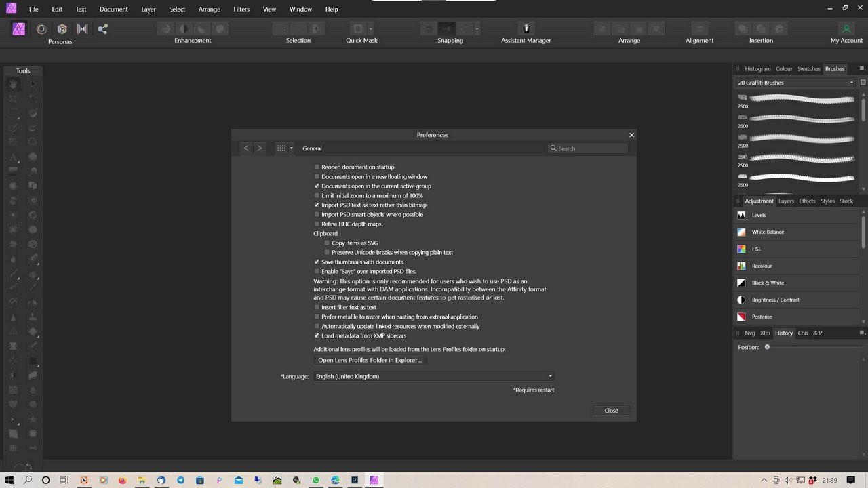868x488 pixels.
Task: Add a White Balance adjustment
Action: 796,232
